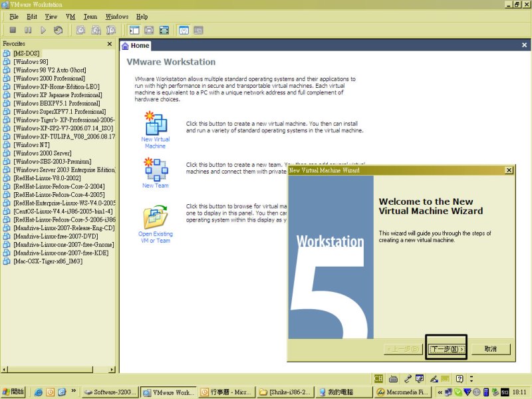Select [Windows XP Japanese Professional] in Favorites
The width and height of the screenshot is (532, 399).
click(58, 95)
